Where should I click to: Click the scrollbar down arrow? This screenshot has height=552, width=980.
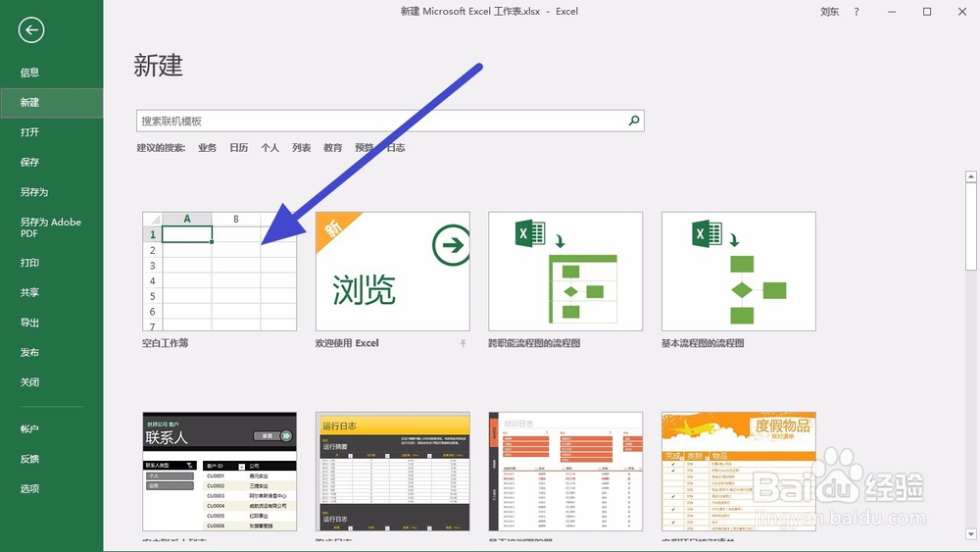(x=970, y=534)
